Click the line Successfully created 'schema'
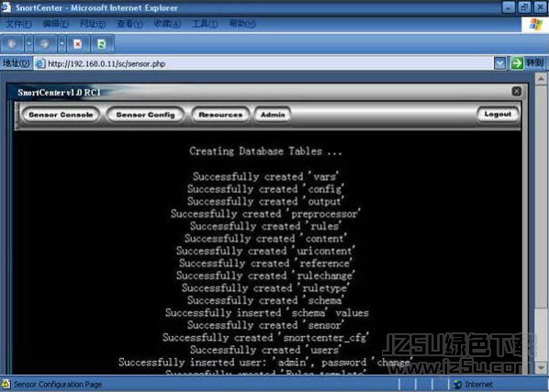The width and height of the screenshot is (549, 392). (265, 300)
